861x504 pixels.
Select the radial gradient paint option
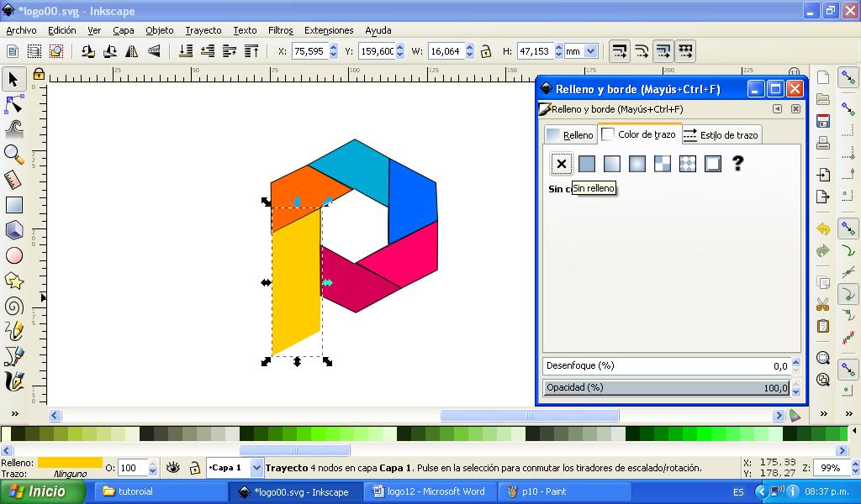[637, 164]
